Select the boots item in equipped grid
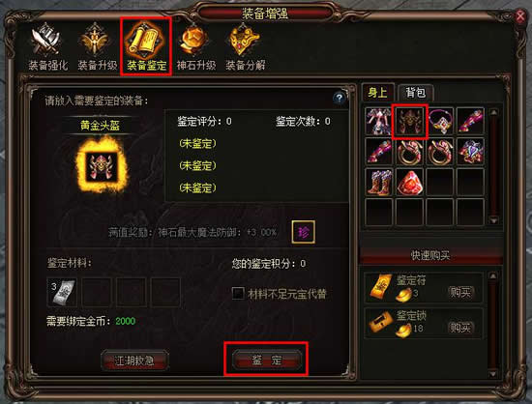532x404 pixels. pos(379,183)
